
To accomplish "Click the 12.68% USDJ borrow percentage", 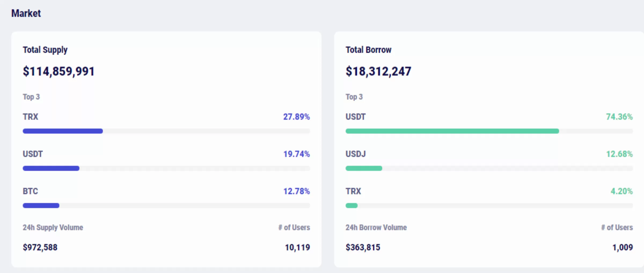I will pos(619,154).
